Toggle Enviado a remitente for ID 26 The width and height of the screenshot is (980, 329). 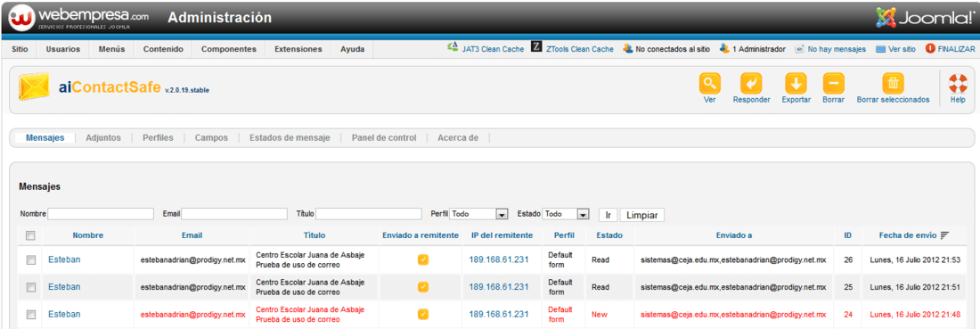click(x=423, y=259)
